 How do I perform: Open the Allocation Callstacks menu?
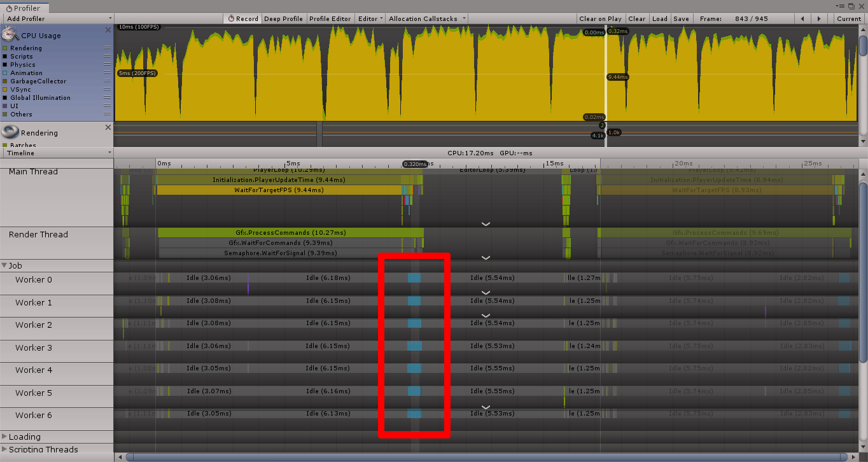coord(426,18)
